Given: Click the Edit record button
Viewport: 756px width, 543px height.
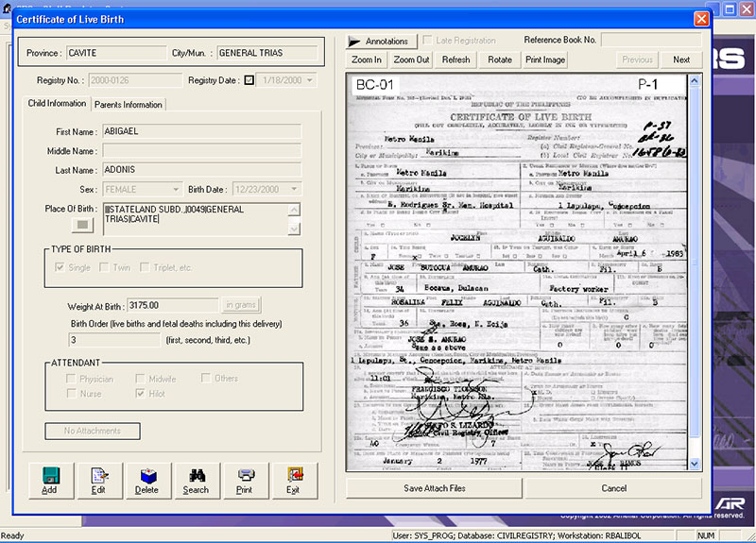Looking at the screenshot, I should click(x=100, y=481).
